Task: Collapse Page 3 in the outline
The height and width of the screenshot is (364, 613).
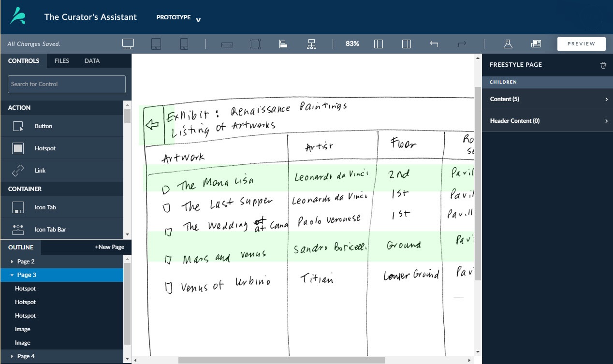Action: coord(12,275)
